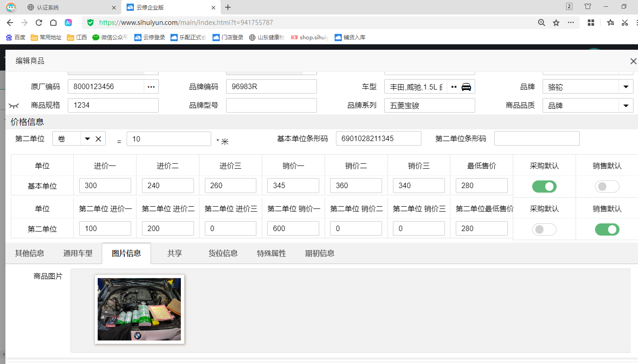Open the 货位信息 tab
Image resolution: width=638 pixels, height=364 pixels.
tap(223, 253)
